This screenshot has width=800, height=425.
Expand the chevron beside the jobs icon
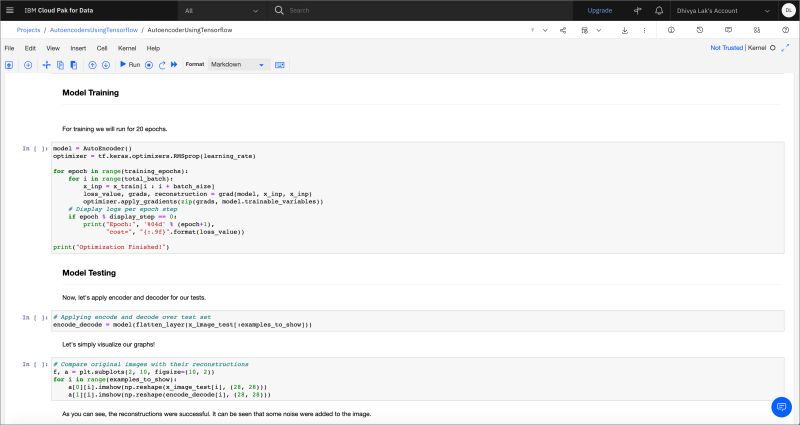(x=599, y=31)
